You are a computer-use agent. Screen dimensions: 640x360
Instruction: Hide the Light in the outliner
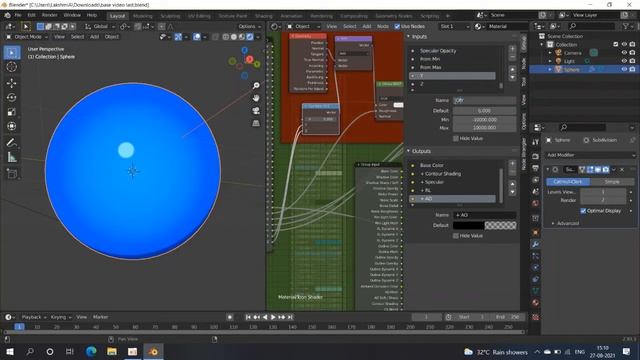[x=624, y=61]
